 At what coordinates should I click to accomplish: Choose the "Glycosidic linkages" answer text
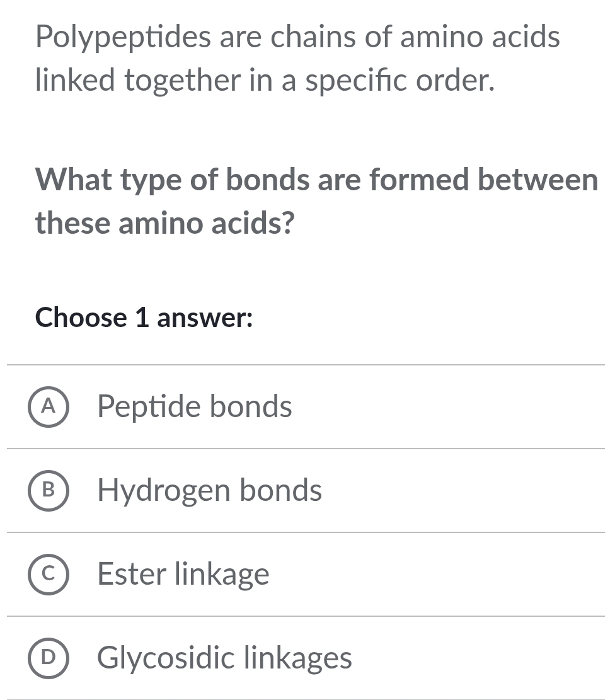(224, 658)
